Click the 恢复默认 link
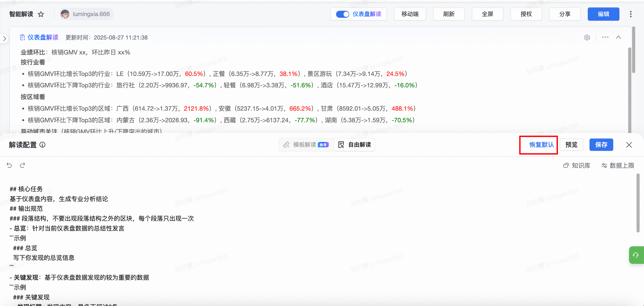This screenshot has width=644, height=306. pos(541,145)
